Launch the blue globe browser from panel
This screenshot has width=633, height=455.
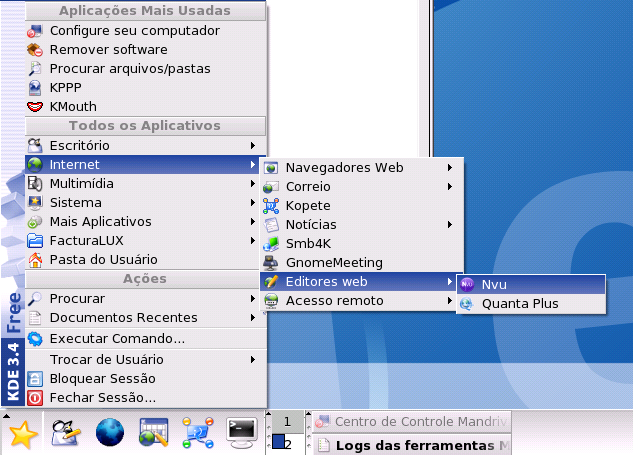[110, 432]
